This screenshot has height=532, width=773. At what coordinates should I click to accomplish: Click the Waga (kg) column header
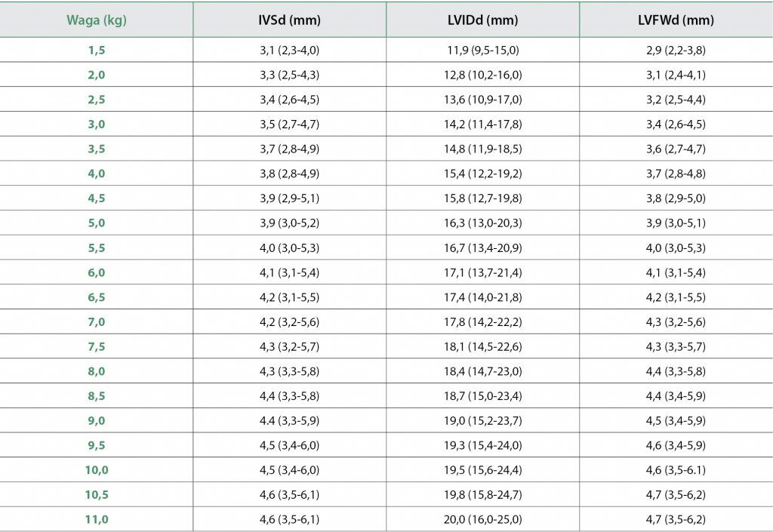pos(96,20)
